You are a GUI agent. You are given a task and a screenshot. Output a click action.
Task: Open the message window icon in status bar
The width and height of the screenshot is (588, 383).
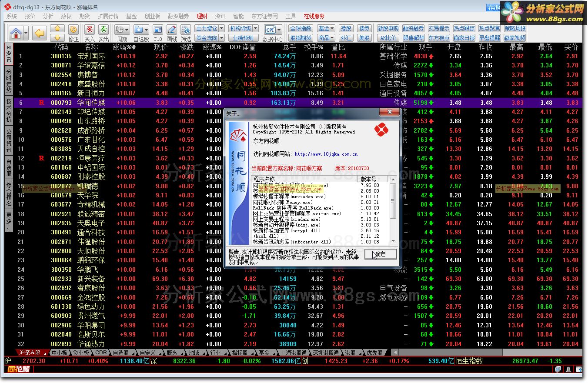558,369
